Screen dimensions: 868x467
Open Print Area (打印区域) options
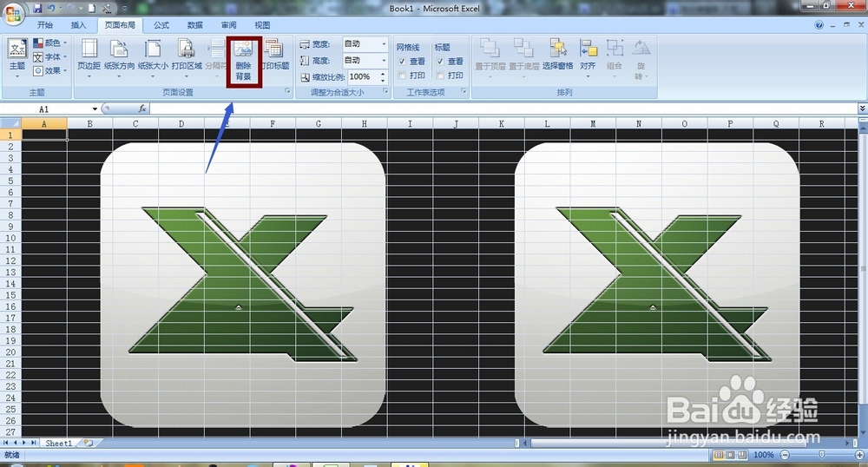coord(187,59)
